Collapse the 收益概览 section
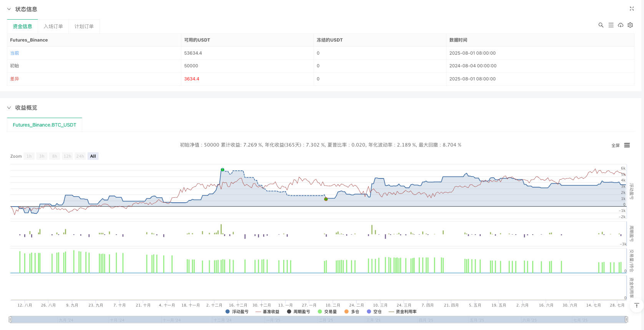Screen dimensions: 644x330 click(x=9, y=108)
